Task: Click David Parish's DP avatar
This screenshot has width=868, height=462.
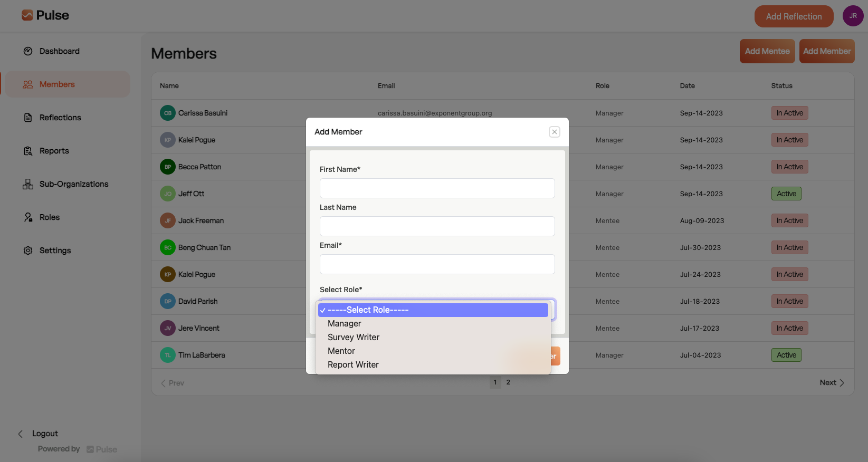Action: tap(168, 301)
